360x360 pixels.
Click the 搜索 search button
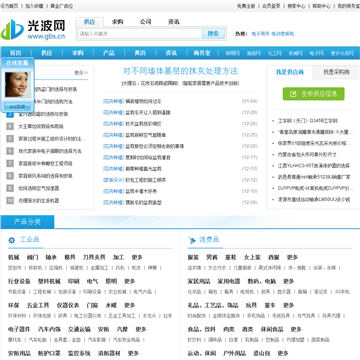pyautogui.click(x=213, y=34)
